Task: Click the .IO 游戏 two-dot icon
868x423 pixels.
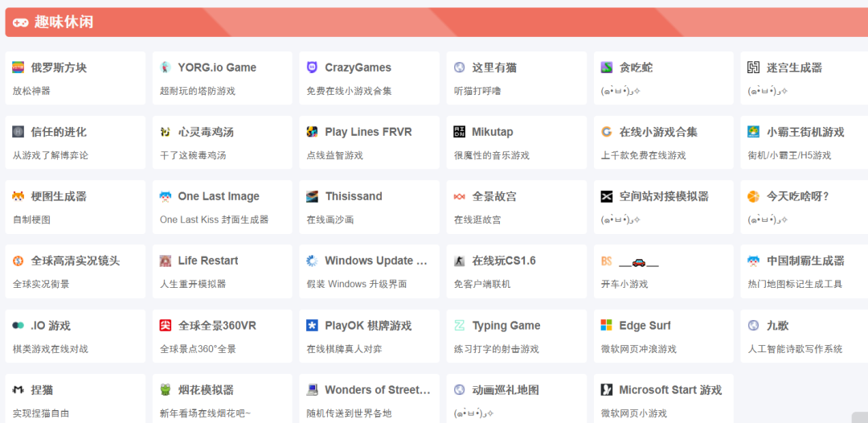Action: pos(18,326)
